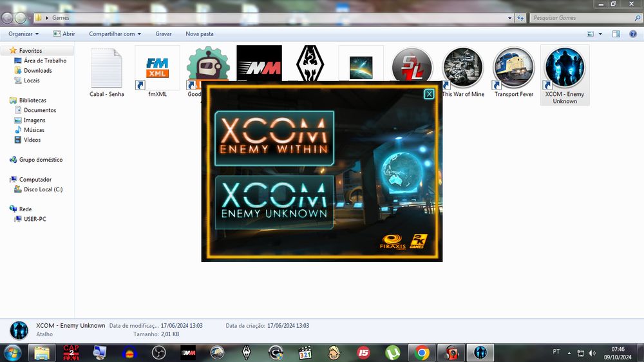Viewport: 644px width, 362px height.
Task: Open the address bar history dropdown
Action: (x=509, y=17)
